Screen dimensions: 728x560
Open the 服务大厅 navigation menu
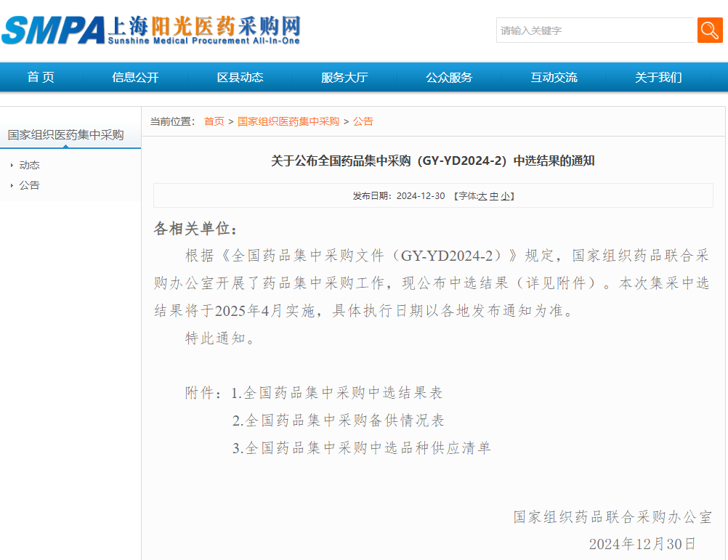[x=344, y=77]
